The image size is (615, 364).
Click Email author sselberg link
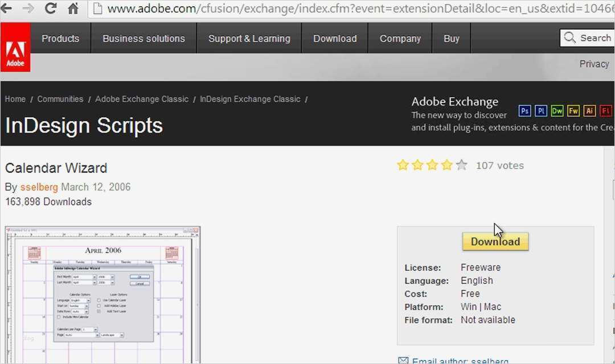coord(460,361)
